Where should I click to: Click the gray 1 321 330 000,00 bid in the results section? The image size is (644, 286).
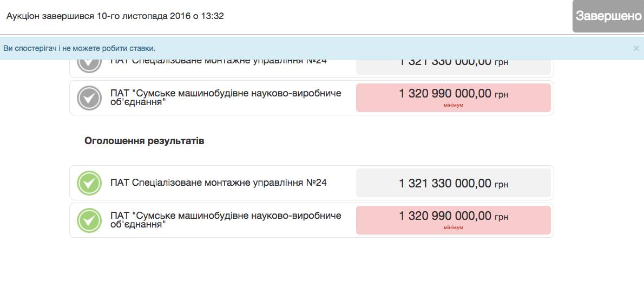point(453,183)
